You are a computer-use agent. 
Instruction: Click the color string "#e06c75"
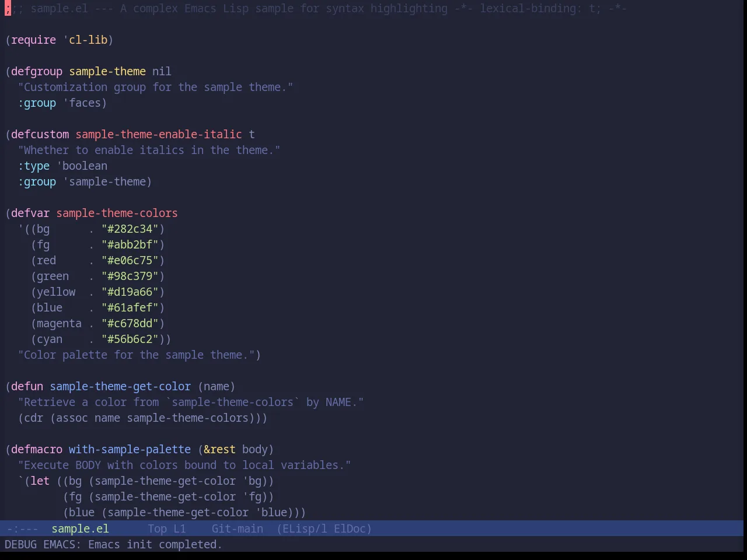130,260
